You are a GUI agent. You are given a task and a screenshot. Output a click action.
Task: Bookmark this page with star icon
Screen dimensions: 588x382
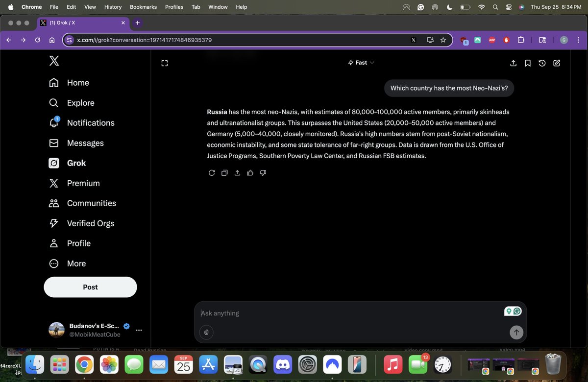click(443, 40)
